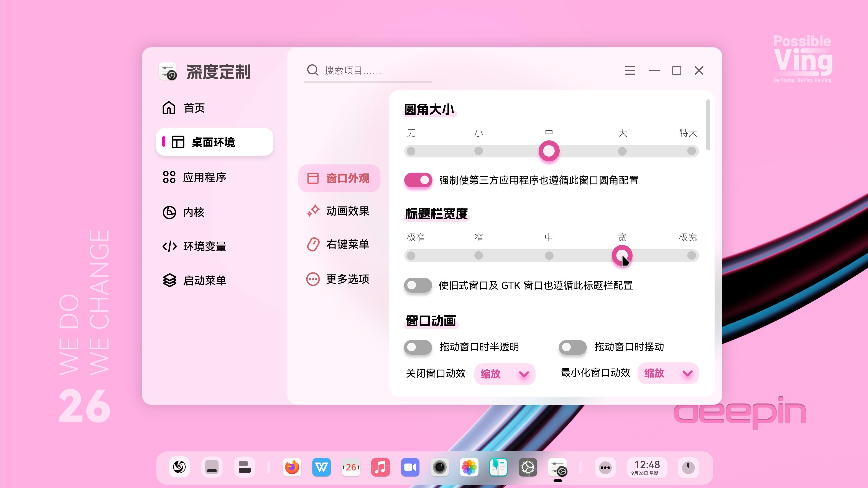The width and height of the screenshot is (868, 488).
Task: Click the search magnifier icon
Action: pos(313,70)
